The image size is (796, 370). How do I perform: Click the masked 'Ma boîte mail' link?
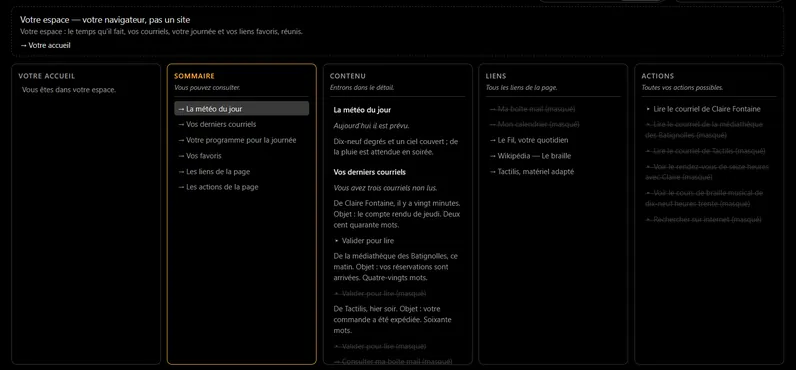click(x=532, y=109)
